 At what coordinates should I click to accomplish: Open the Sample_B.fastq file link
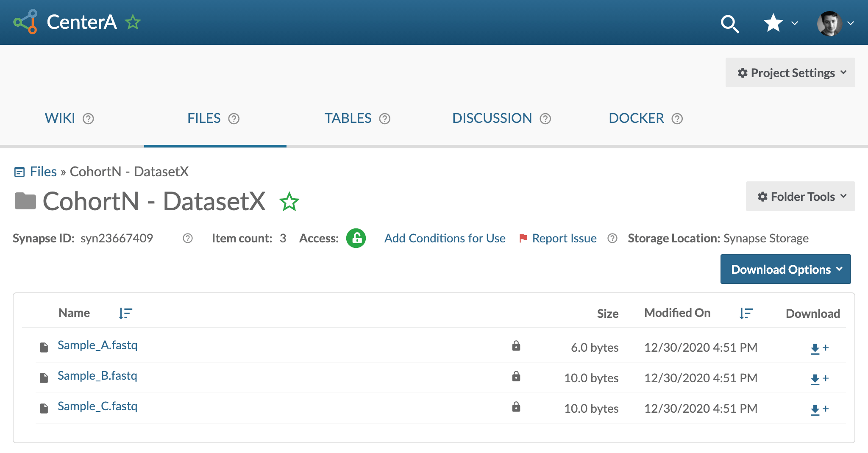(97, 376)
